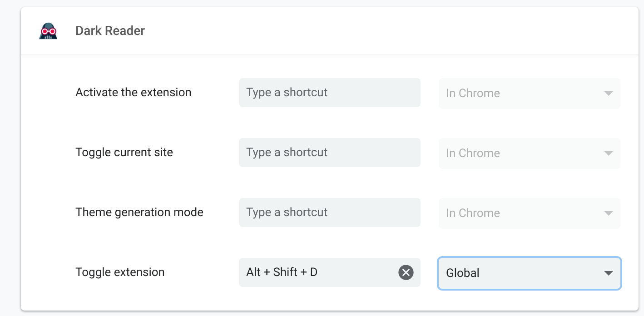
Task: Click the dropdown arrow beside Toggle current site
Action: (609, 153)
